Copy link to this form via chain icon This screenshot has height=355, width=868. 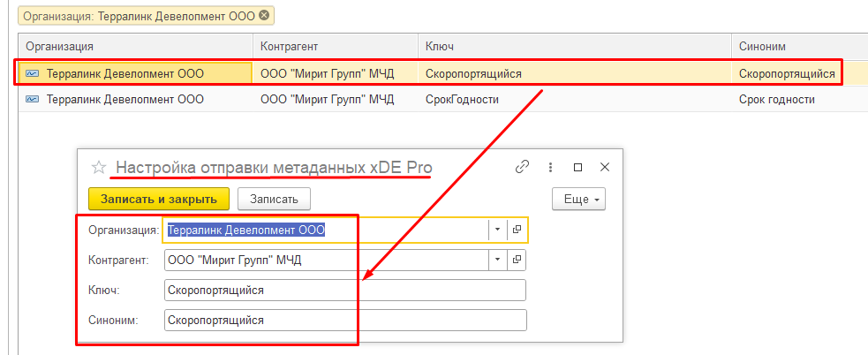[x=522, y=167]
